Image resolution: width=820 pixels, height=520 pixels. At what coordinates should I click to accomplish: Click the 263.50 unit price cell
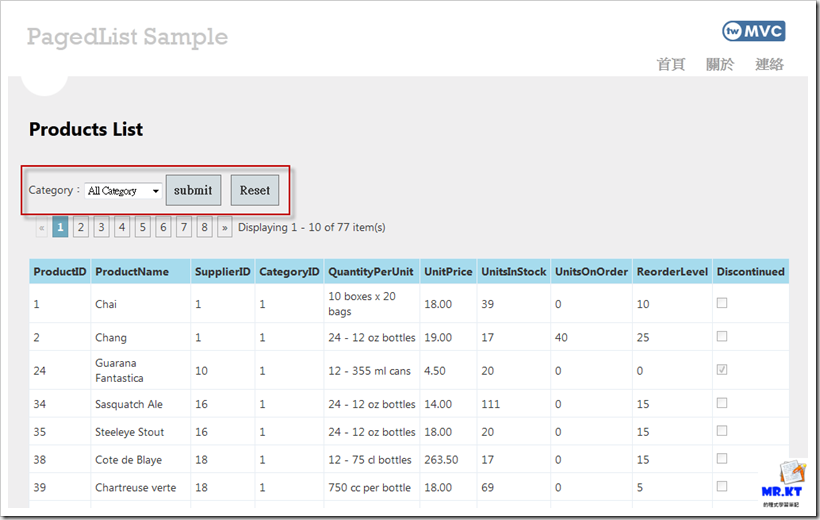[x=448, y=459]
